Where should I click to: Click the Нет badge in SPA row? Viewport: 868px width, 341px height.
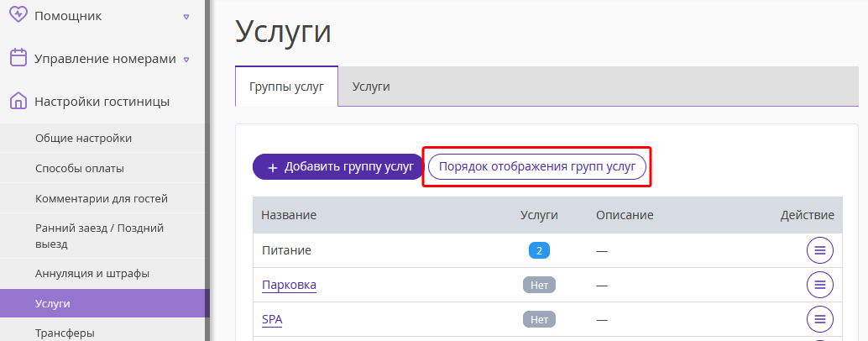click(x=539, y=319)
